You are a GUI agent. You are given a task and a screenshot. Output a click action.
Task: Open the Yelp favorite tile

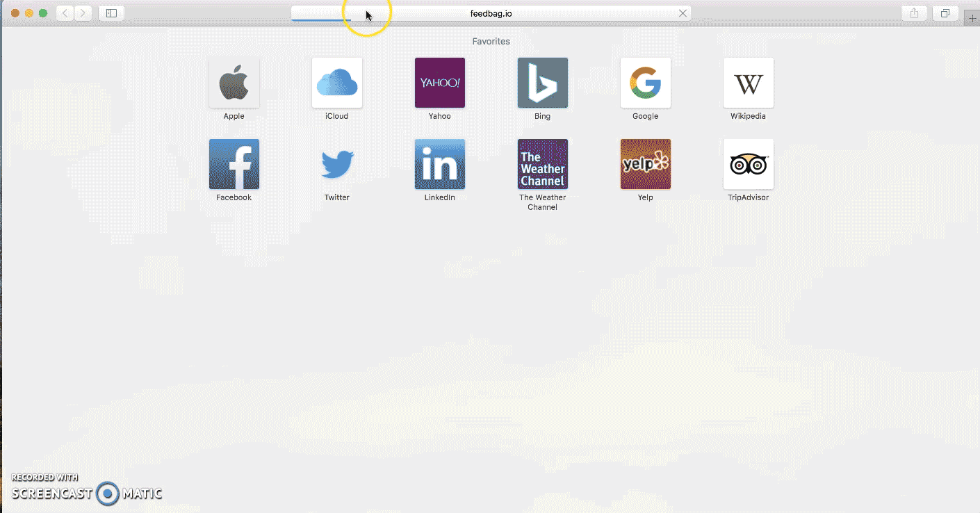click(646, 164)
